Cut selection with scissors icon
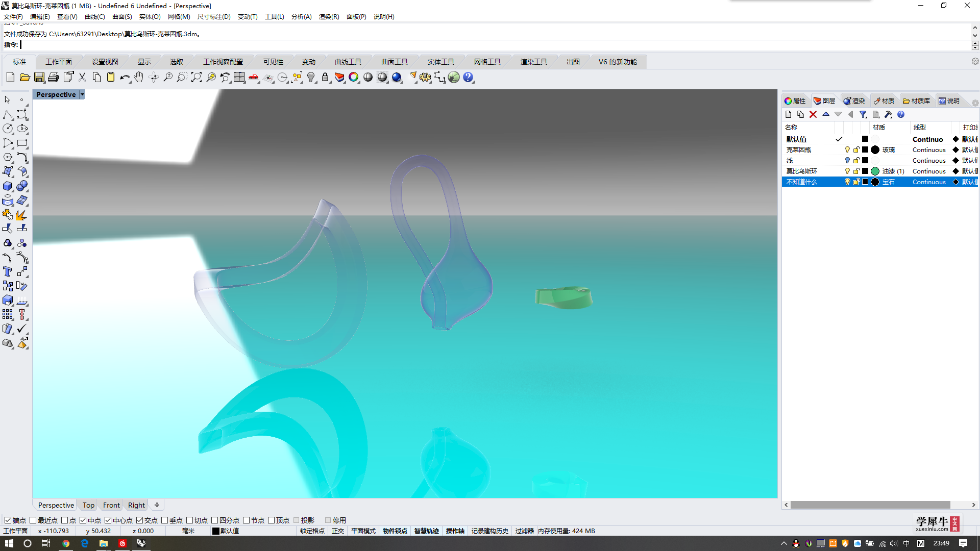The image size is (980, 551). tap(82, 77)
